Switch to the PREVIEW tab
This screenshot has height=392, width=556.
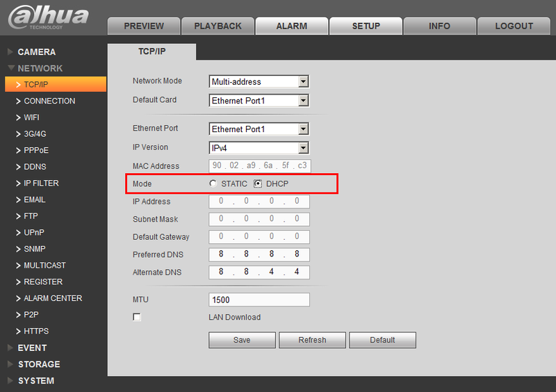(x=144, y=26)
